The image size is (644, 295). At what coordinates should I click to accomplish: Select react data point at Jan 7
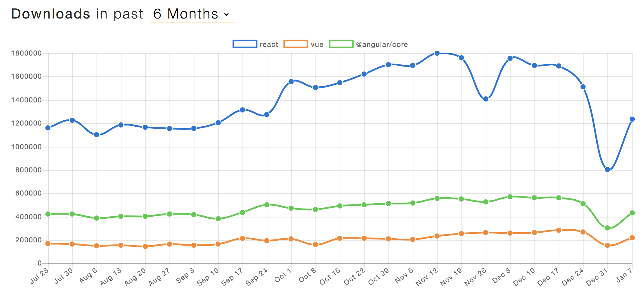[632, 119]
